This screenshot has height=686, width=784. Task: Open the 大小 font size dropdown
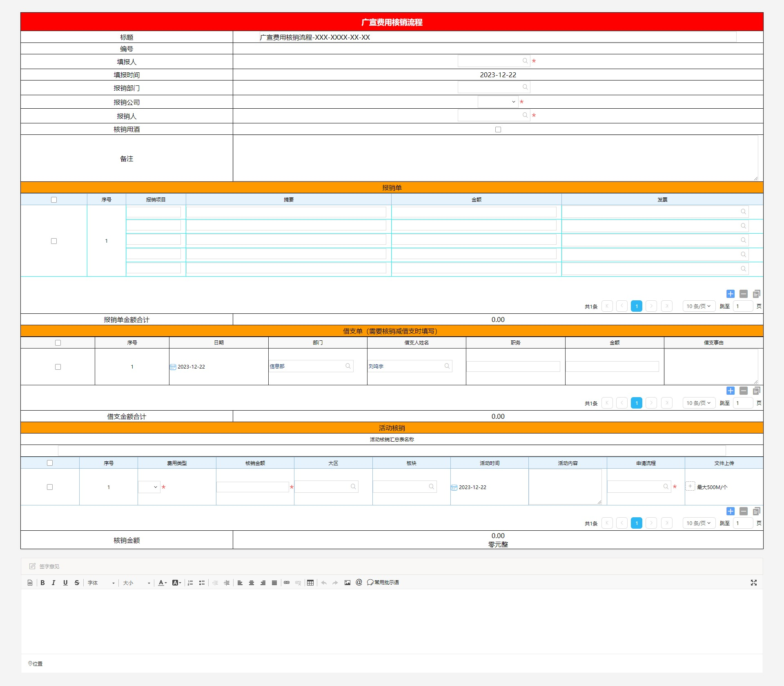136,583
